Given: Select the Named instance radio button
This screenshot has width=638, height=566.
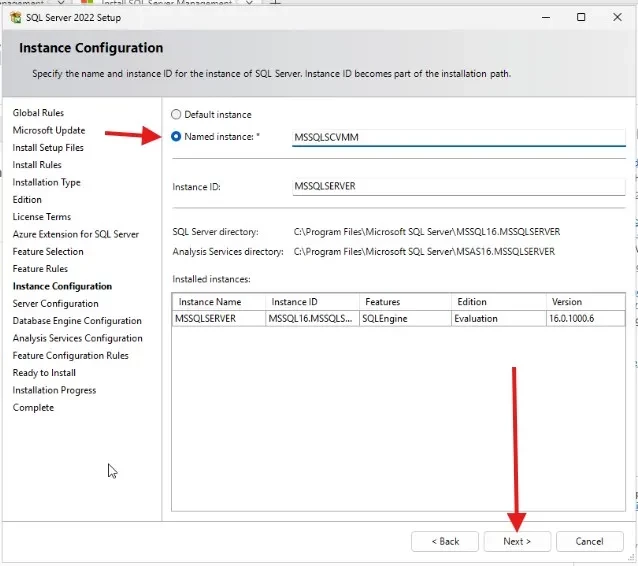Looking at the screenshot, I should coord(176,136).
